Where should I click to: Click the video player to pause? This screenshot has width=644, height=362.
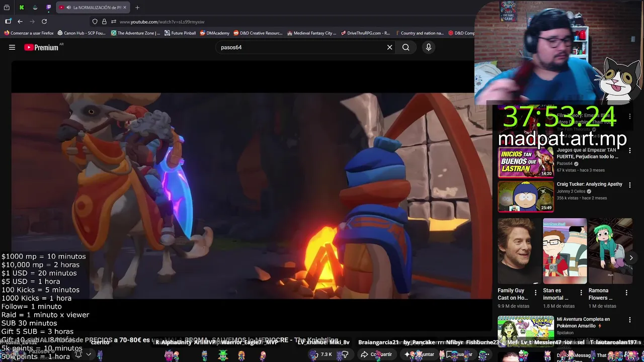[x=251, y=196]
